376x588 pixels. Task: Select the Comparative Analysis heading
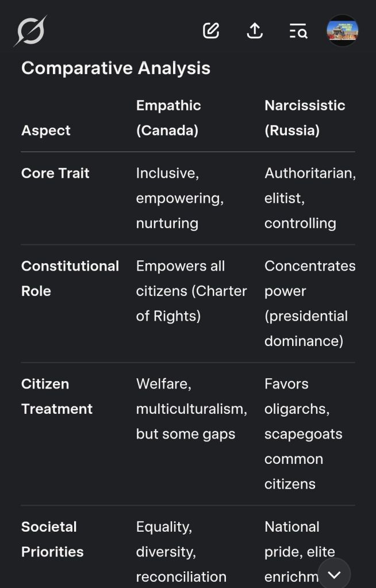click(x=116, y=68)
